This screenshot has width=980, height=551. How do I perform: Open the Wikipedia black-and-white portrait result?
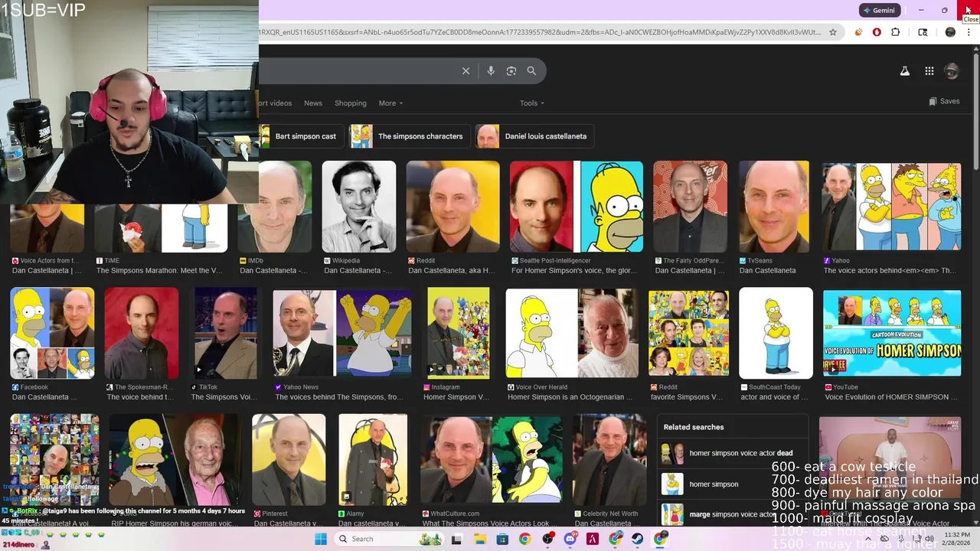pos(359,207)
